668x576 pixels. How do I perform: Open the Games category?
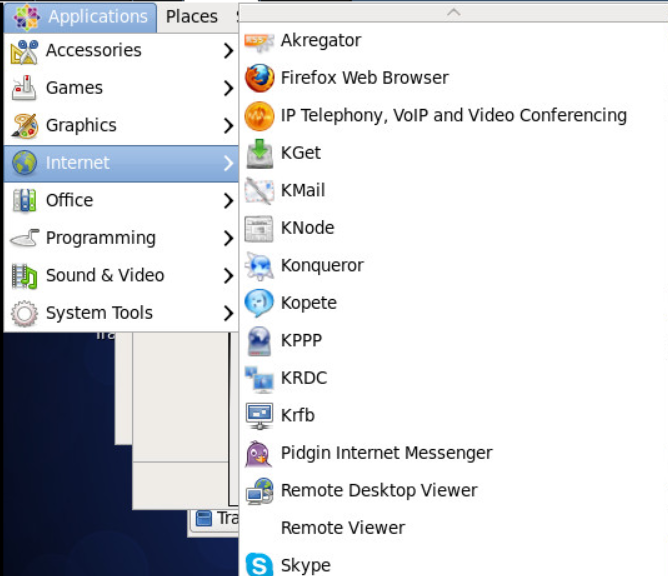(x=121, y=88)
